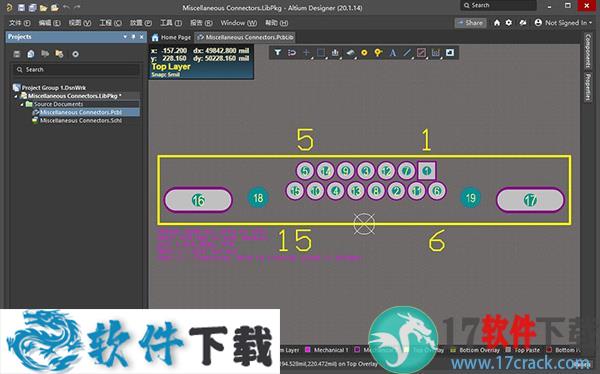Click the snapping magnet tool icon
This screenshot has width=600, height=374.
click(x=292, y=52)
